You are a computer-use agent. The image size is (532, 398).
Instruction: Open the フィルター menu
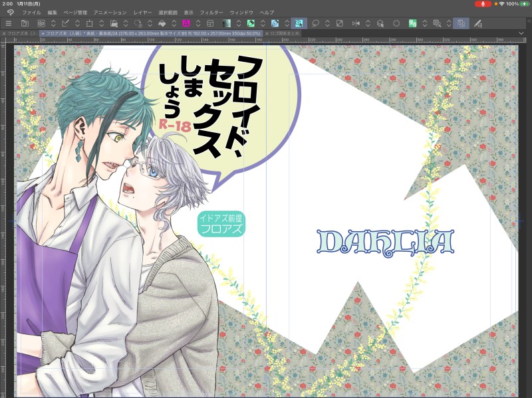pos(211,13)
